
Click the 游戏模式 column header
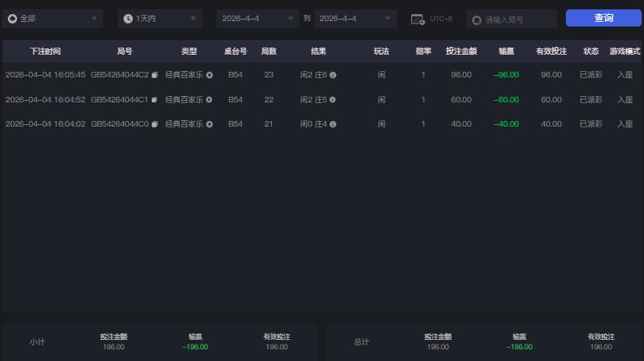coord(624,52)
